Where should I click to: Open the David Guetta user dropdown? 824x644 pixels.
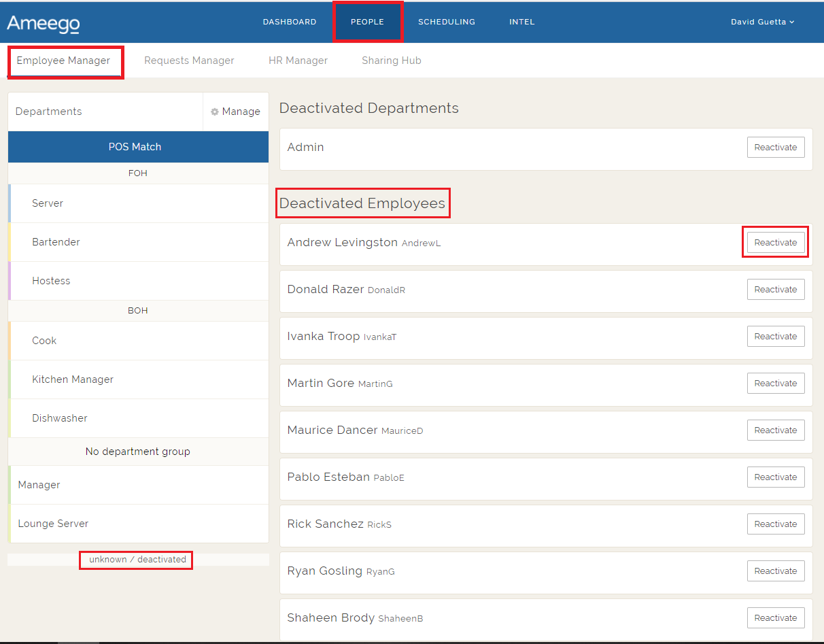point(762,22)
